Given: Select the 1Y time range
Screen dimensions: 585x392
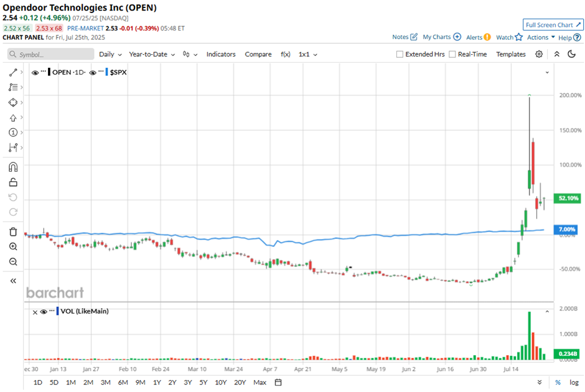Looking at the screenshot, I should [x=157, y=382].
